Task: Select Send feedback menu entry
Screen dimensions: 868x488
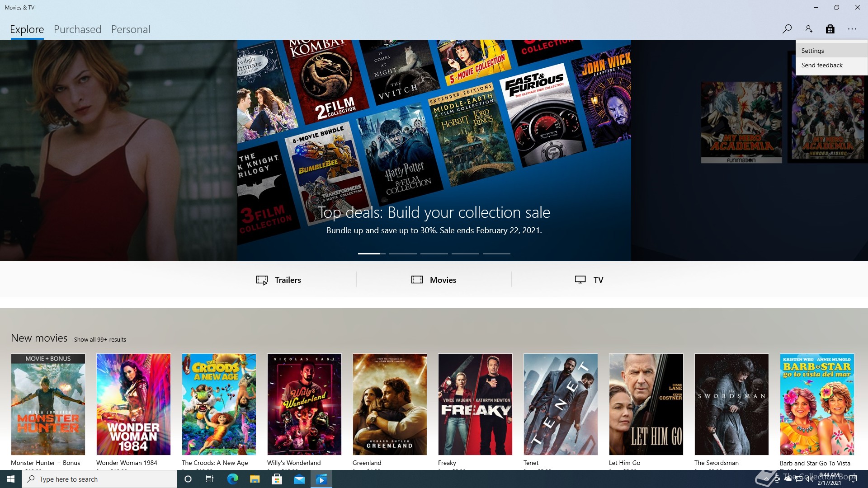Action: [x=831, y=65]
